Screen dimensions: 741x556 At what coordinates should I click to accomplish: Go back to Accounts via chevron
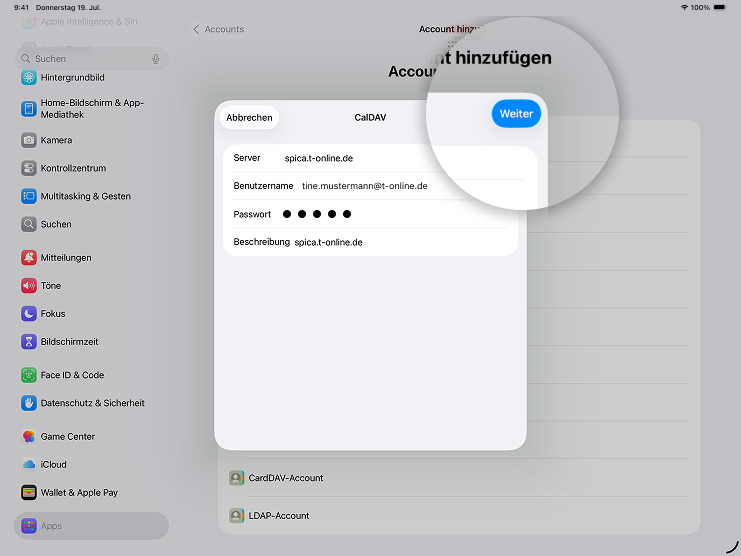coord(197,30)
